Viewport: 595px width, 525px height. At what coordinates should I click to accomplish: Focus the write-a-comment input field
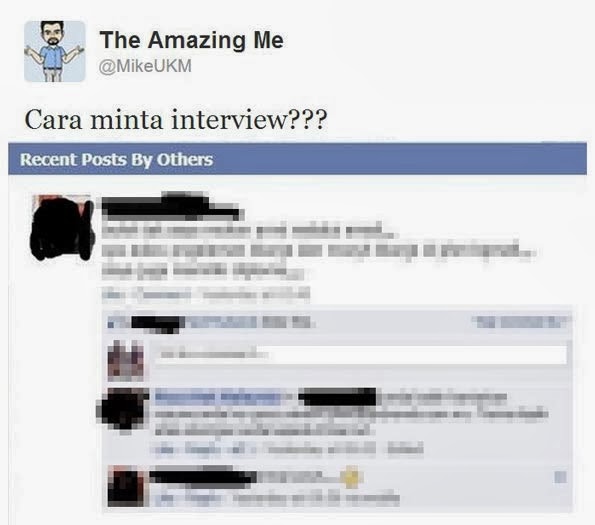(361, 355)
